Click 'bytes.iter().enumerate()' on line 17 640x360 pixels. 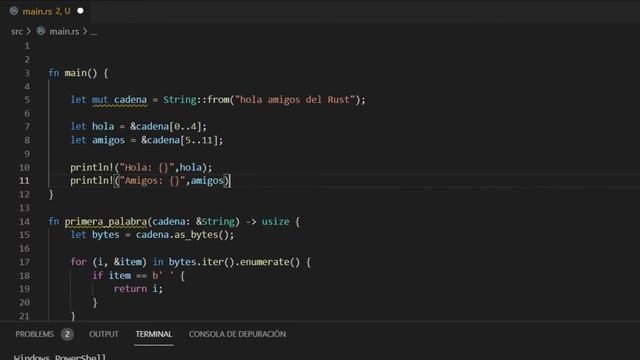(234, 262)
